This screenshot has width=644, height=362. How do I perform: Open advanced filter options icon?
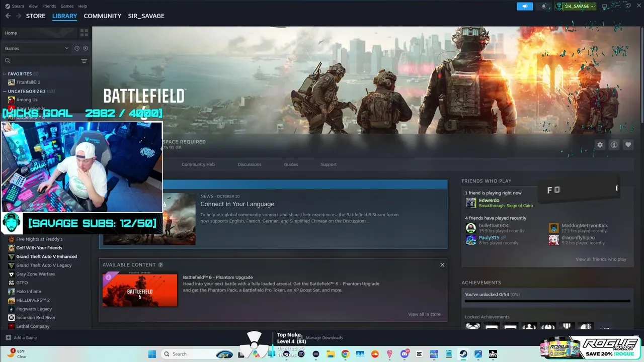tap(84, 61)
